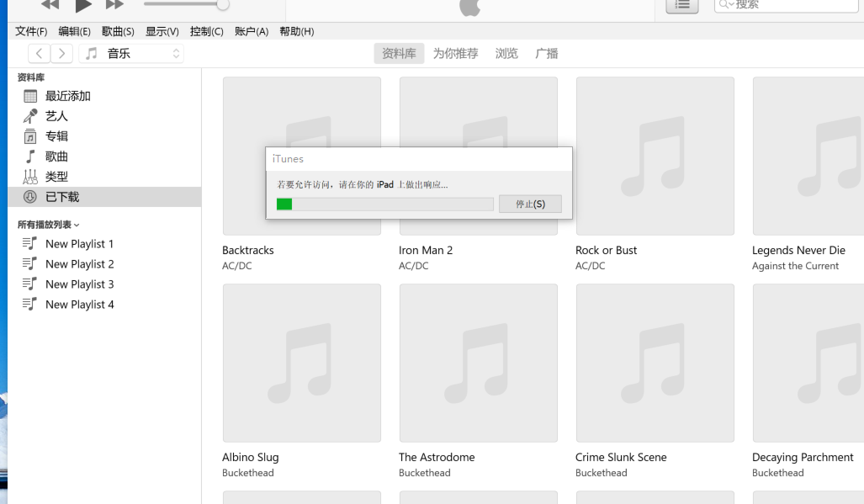Click the 最近添加 calendar icon
Viewport: 864px width, 504px height.
(30, 97)
